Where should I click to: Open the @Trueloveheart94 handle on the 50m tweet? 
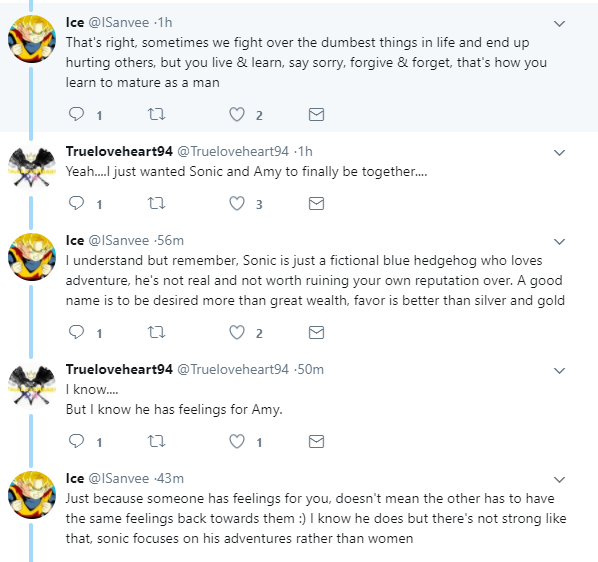tap(233, 369)
